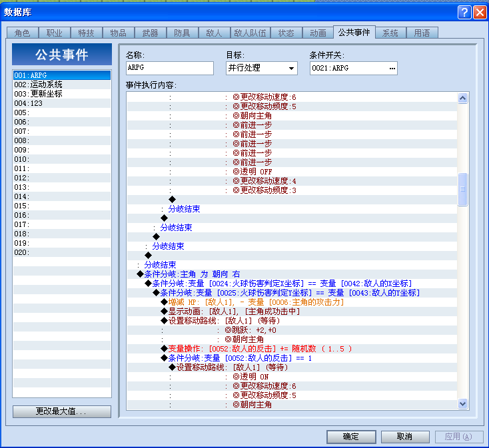The image size is (489, 448).
Task: Click the 确定 button
Action: tap(351, 437)
